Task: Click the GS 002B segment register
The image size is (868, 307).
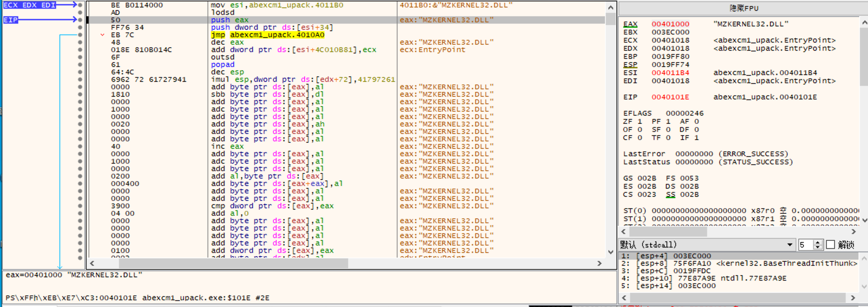Action: pos(640,178)
